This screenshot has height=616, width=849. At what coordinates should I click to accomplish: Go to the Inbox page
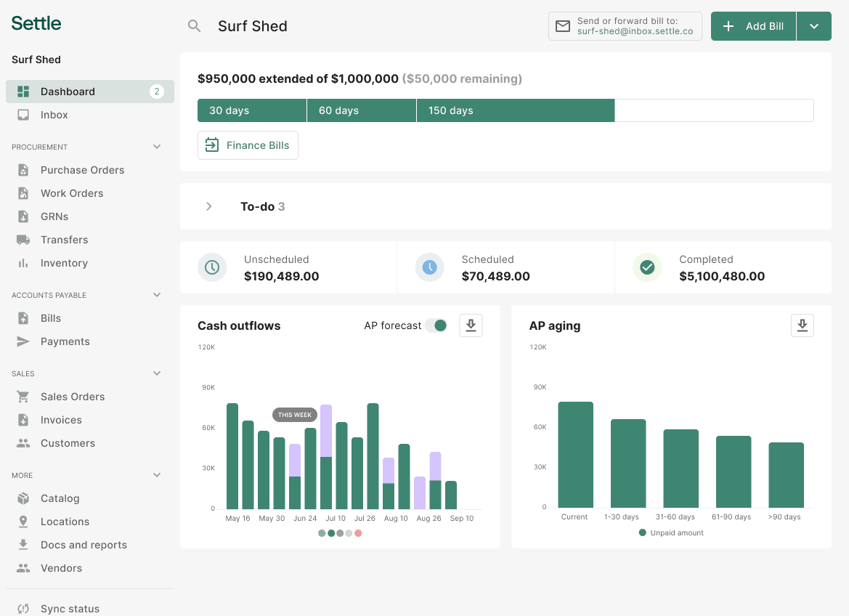click(54, 115)
